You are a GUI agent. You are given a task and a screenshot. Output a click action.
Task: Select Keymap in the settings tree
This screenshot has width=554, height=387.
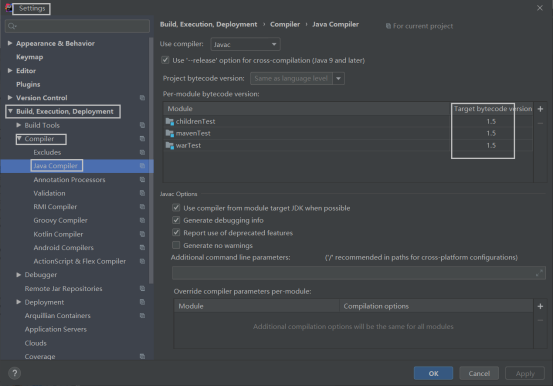click(x=30, y=57)
